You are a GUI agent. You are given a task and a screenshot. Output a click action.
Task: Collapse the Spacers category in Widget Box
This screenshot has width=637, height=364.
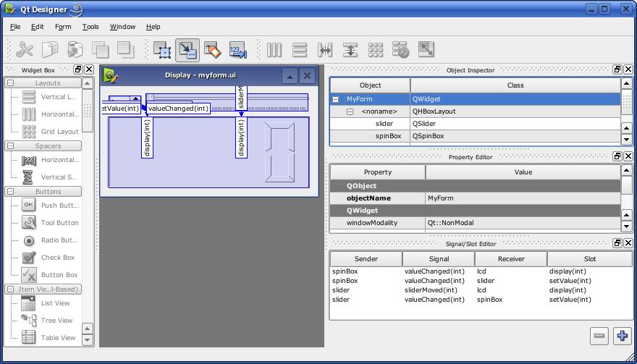point(11,146)
